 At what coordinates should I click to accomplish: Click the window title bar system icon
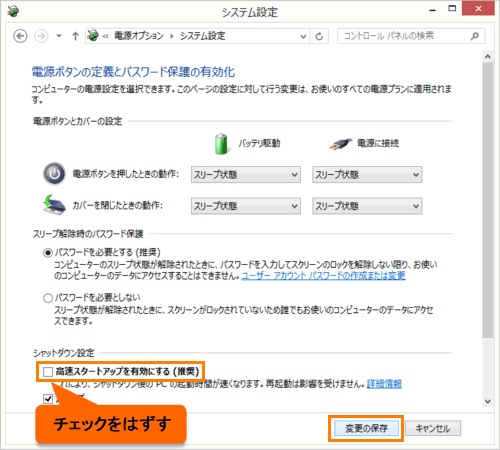pos(13,12)
